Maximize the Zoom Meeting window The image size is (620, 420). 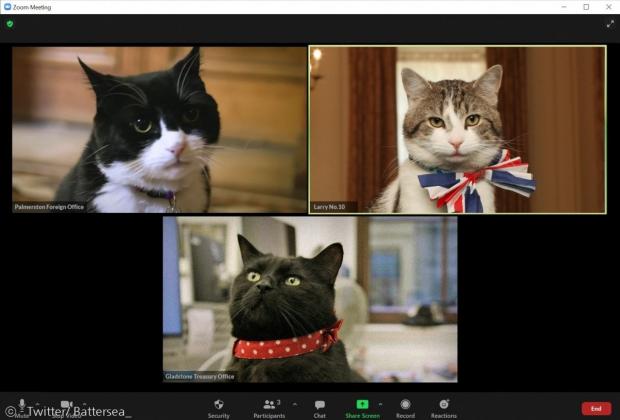586,7
